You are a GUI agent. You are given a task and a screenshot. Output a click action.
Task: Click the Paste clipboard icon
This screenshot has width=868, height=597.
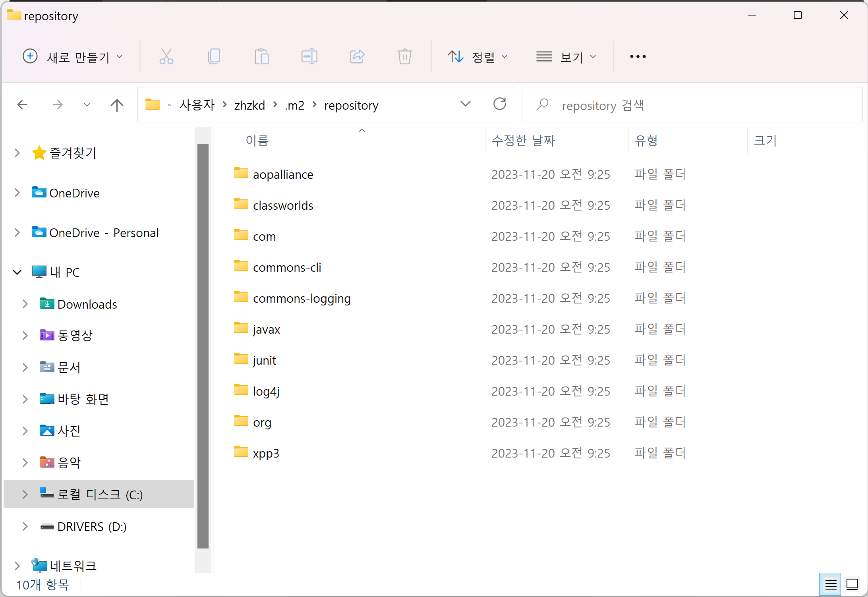tap(262, 56)
